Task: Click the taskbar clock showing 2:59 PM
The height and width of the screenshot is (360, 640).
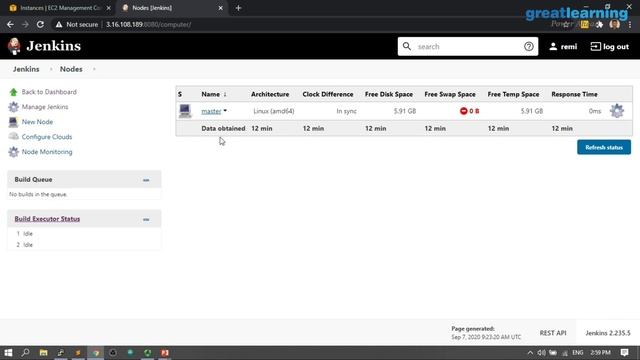Action: click(600, 353)
